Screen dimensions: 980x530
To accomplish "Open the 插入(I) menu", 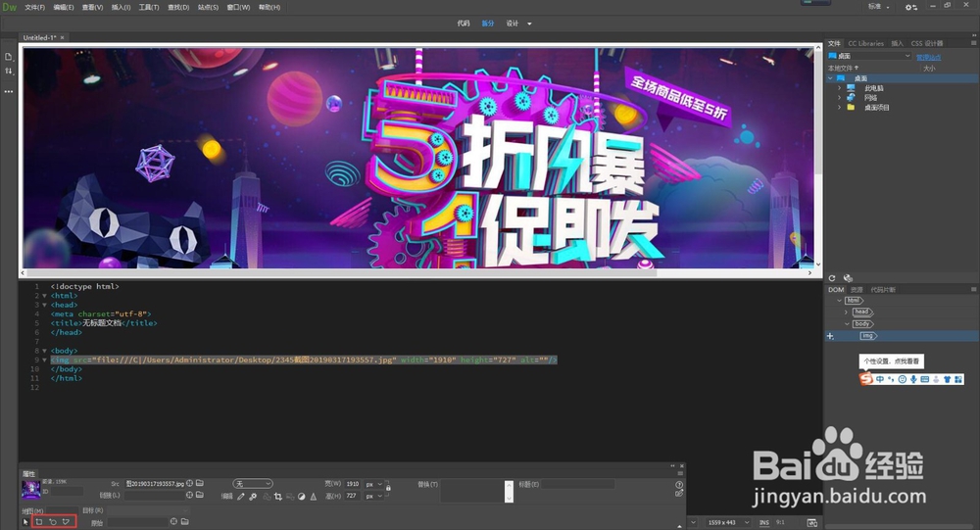I will click(x=121, y=8).
